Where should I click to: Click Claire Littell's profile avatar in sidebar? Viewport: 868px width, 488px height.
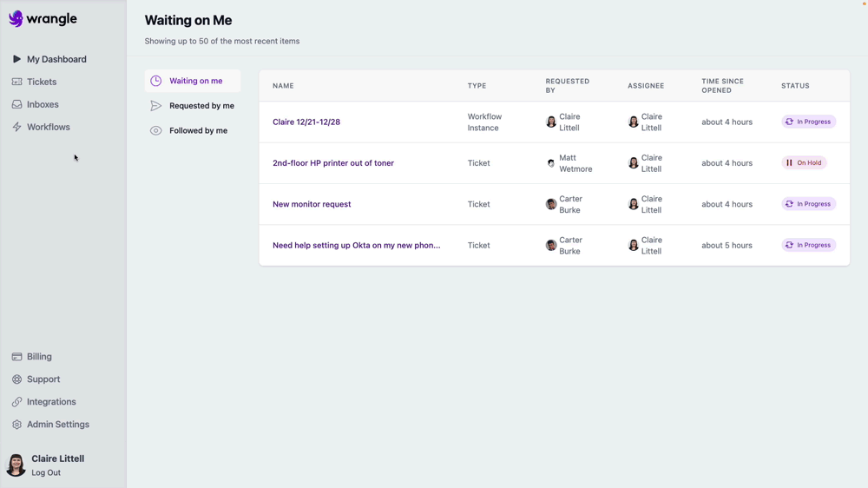coord(16,465)
